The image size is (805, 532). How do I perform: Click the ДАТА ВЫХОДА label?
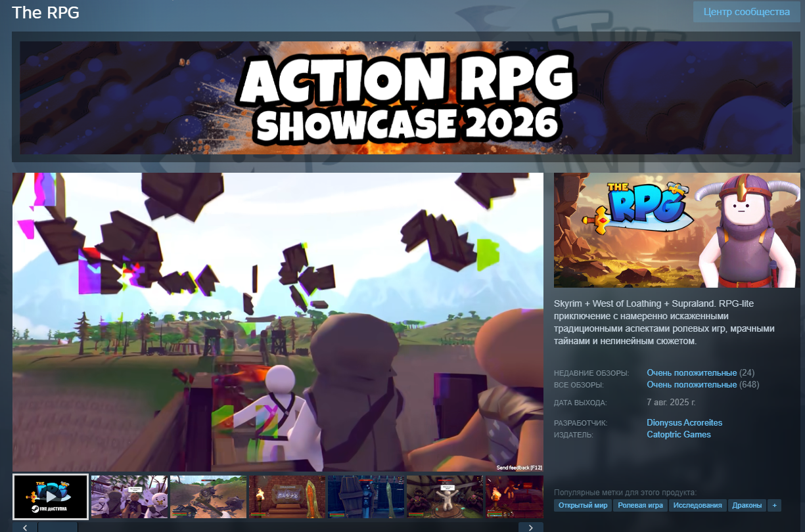tap(580, 403)
